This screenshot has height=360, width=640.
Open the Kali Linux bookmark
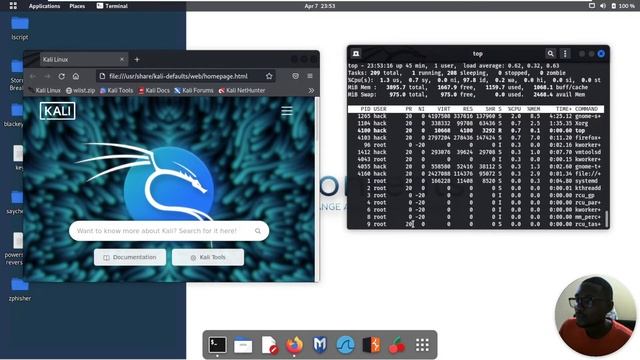click(44, 91)
